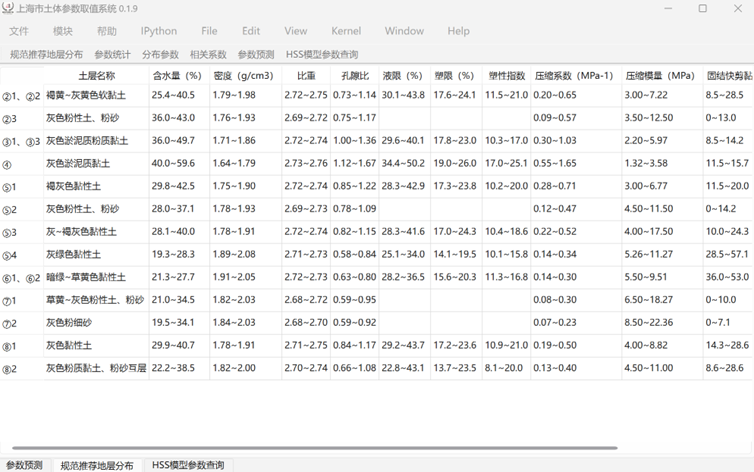The width and height of the screenshot is (754, 472).
Task: Open the IPython menu
Action: pos(158,31)
